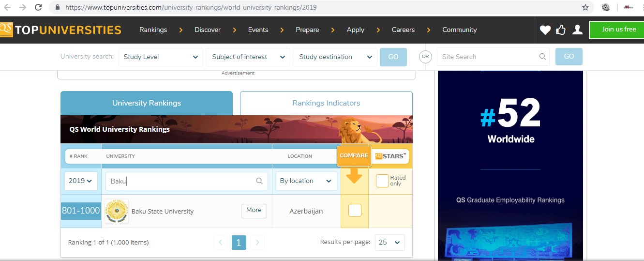Open the Apply menu
Image resolution: width=644 pixels, height=261 pixels.
(x=355, y=30)
